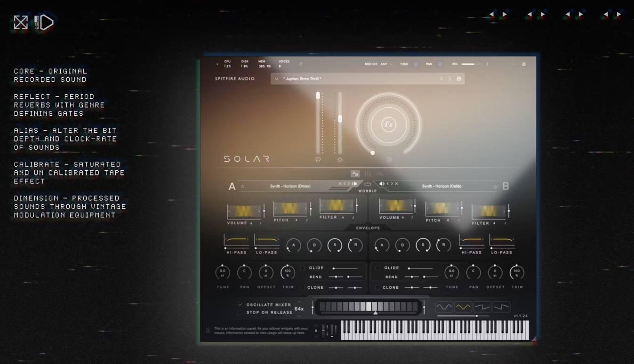Enable GLIDE checkbox for Sound B
This screenshot has width=634, height=364.
point(378,268)
